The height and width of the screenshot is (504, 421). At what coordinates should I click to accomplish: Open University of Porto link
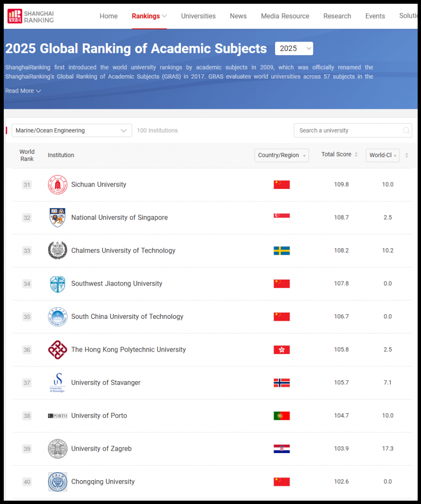click(x=99, y=416)
